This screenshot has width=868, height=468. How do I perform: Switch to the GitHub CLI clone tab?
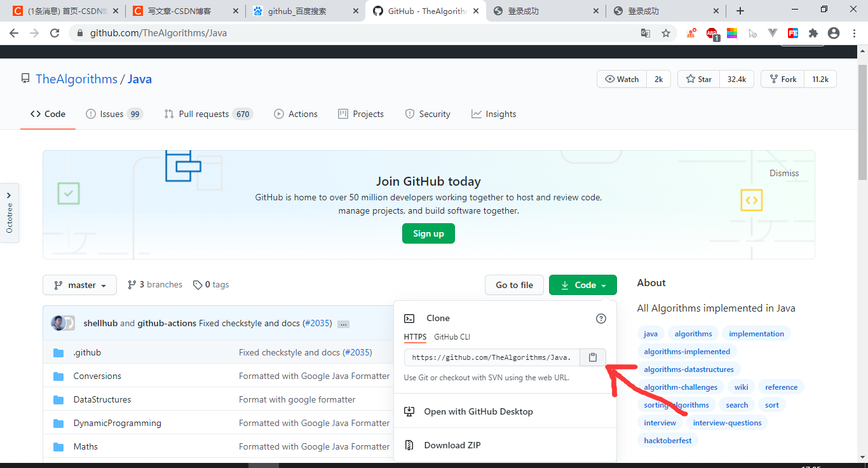coord(452,337)
